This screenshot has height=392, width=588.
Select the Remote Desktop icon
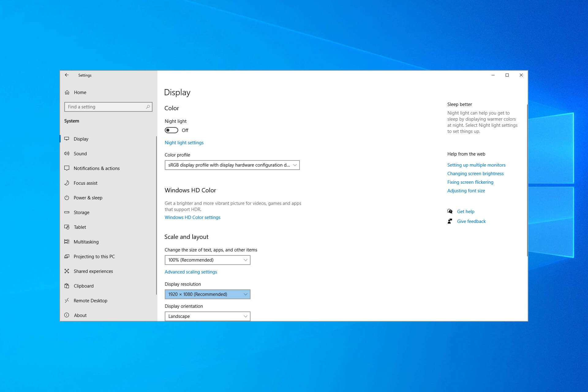(67, 300)
